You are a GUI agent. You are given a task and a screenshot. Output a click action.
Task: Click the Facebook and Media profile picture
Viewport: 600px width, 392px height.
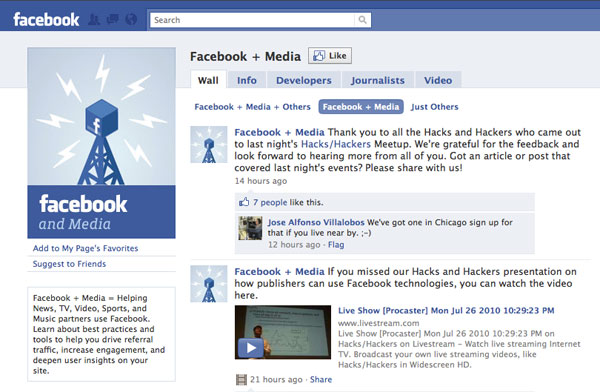(x=101, y=143)
